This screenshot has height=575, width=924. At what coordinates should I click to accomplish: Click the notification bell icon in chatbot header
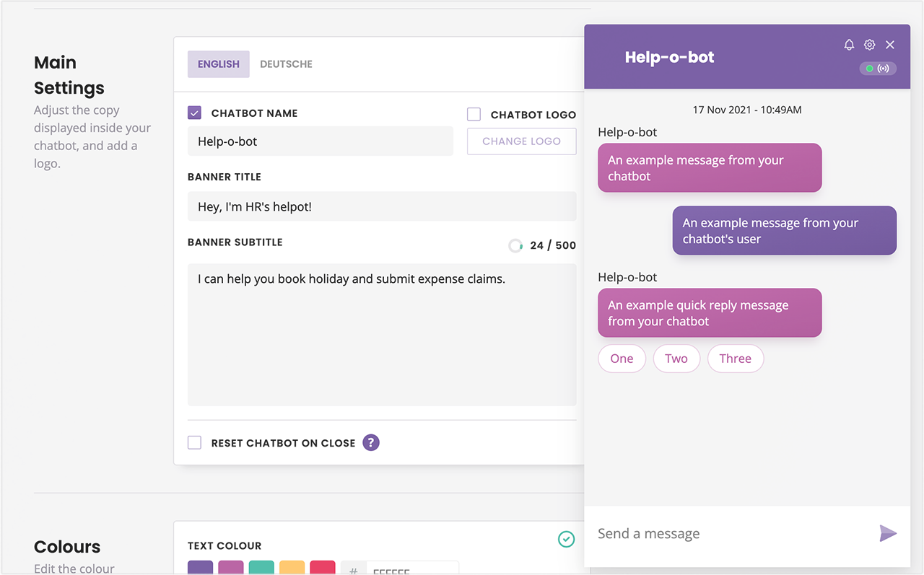(849, 45)
